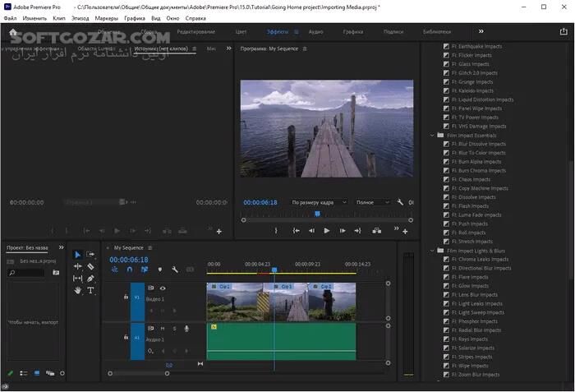Solo the Audio 1 track
This screenshot has height=392, width=575.
tap(174, 329)
